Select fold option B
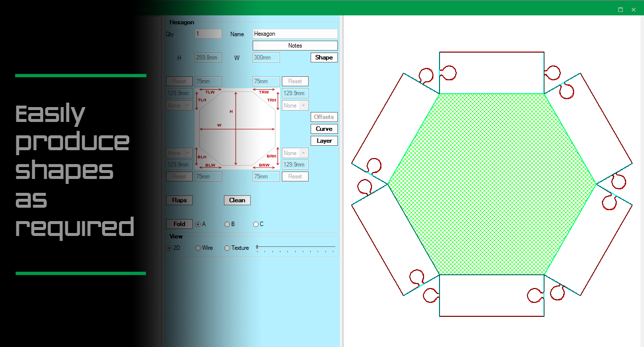 [x=227, y=224]
